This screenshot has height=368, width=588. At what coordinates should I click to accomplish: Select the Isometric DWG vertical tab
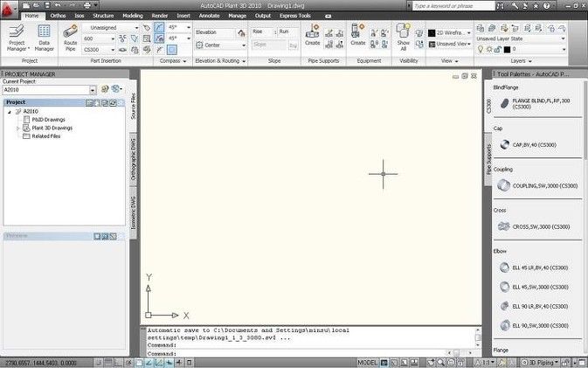(x=133, y=212)
